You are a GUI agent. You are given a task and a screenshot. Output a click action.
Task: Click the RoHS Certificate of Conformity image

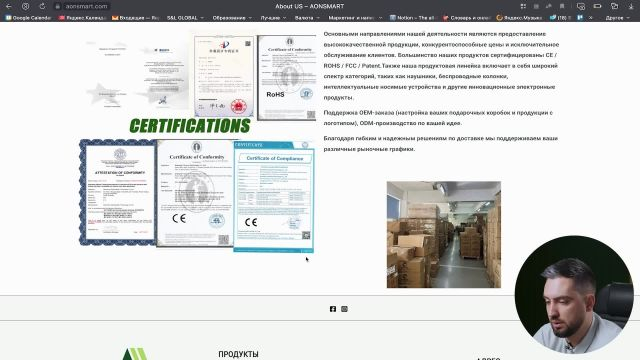pyautogui.click(x=287, y=78)
